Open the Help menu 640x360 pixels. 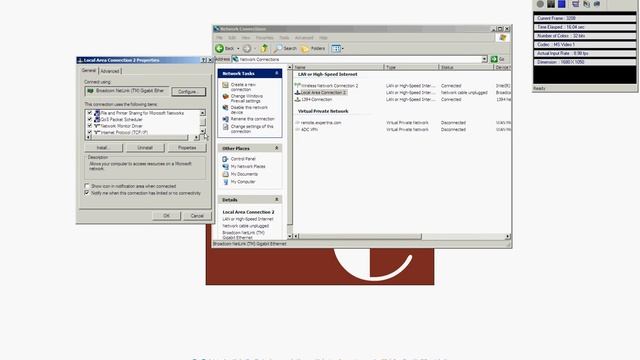coord(323,38)
